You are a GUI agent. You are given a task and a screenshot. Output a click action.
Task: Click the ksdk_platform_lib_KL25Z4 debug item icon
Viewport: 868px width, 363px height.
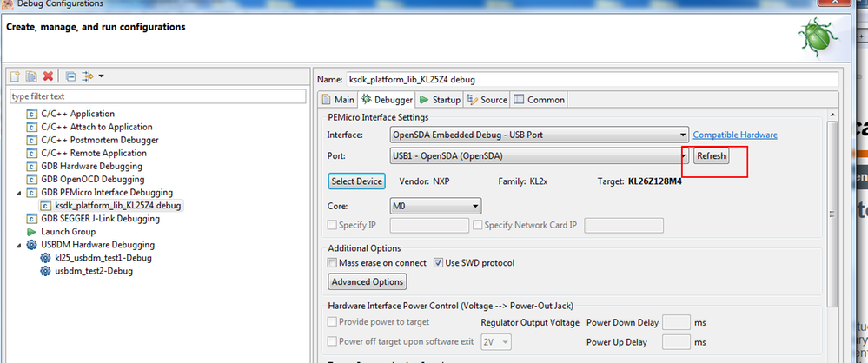point(45,206)
